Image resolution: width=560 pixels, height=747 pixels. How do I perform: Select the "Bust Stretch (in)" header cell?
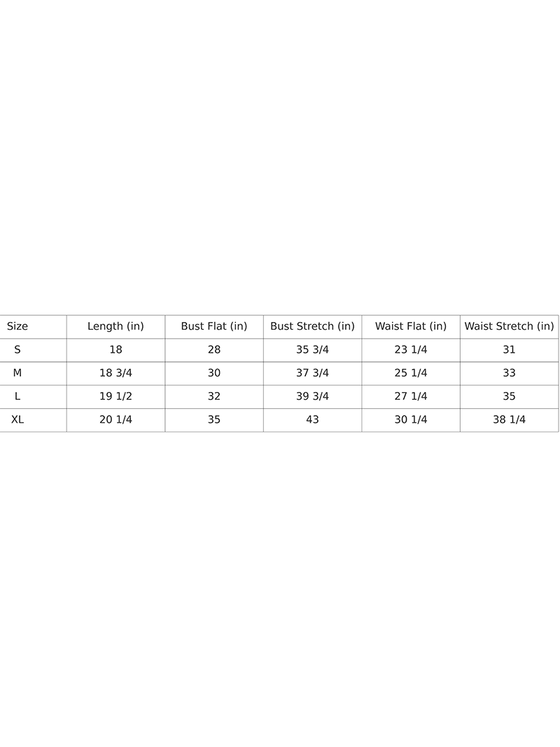[x=312, y=326]
